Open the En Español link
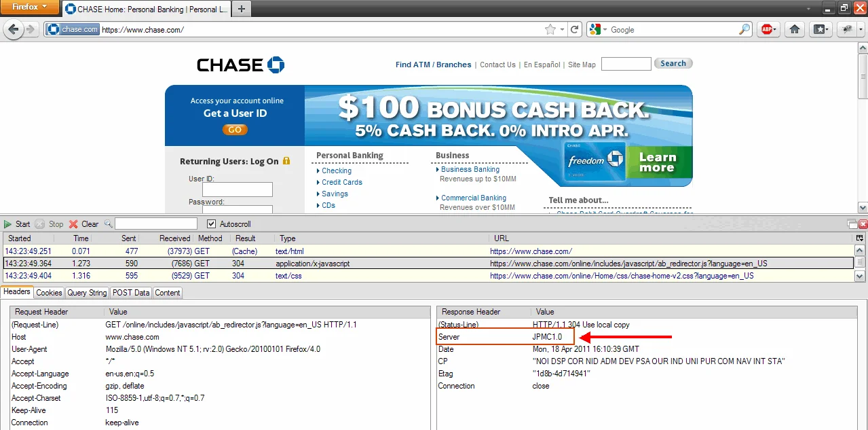Viewport: 868px width, 430px height. 542,65
